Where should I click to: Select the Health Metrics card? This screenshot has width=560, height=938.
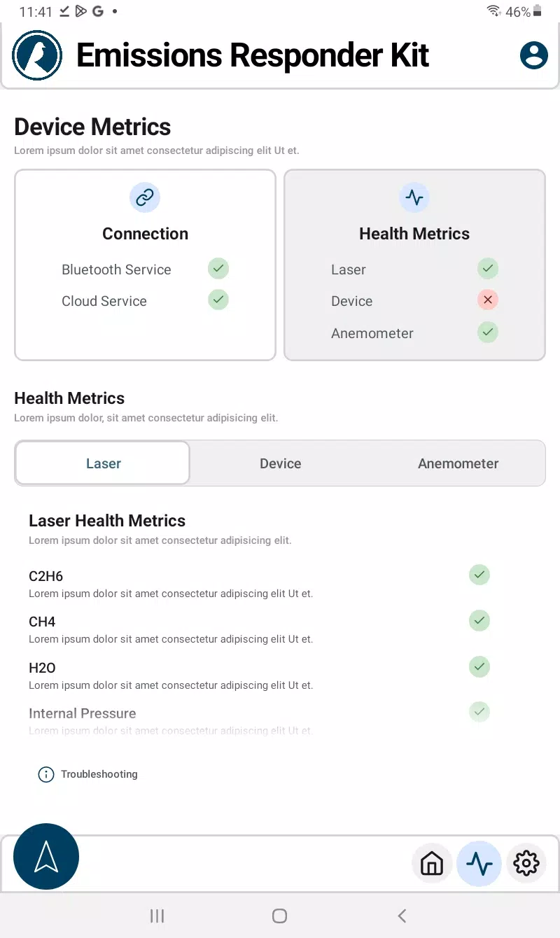click(x=414, y=265)
